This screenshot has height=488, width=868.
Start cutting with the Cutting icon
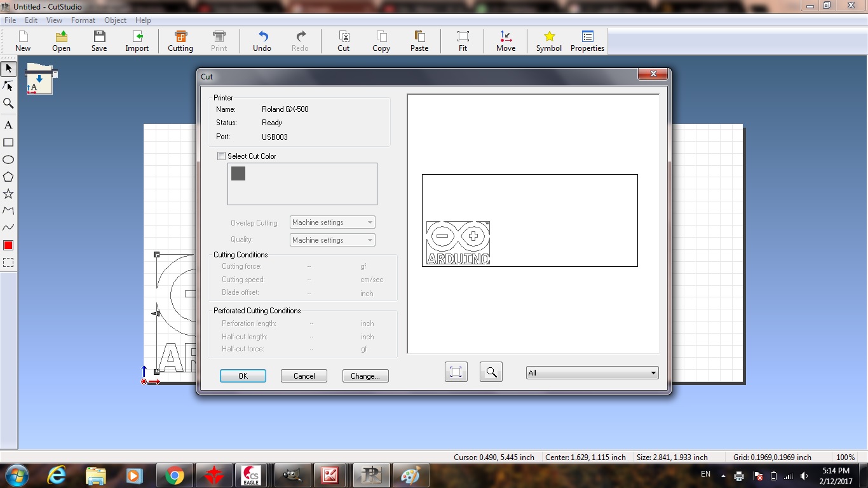tap(180, 41)
